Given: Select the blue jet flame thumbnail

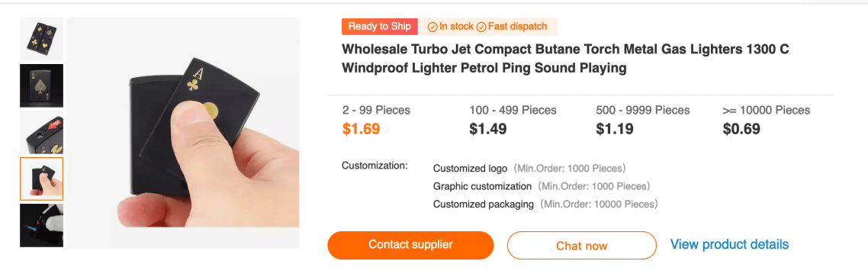Looking at the screenshot, I should coord(41,225).
